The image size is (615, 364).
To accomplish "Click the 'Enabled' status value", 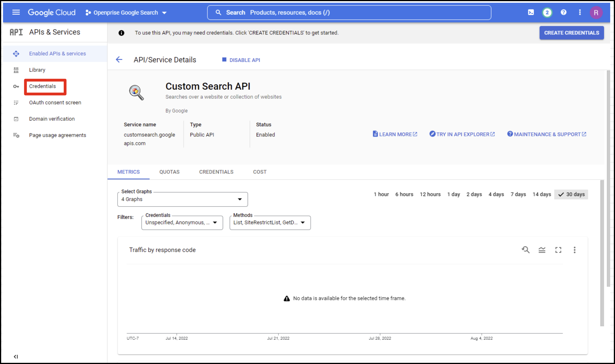I will (x=265, y=135).
